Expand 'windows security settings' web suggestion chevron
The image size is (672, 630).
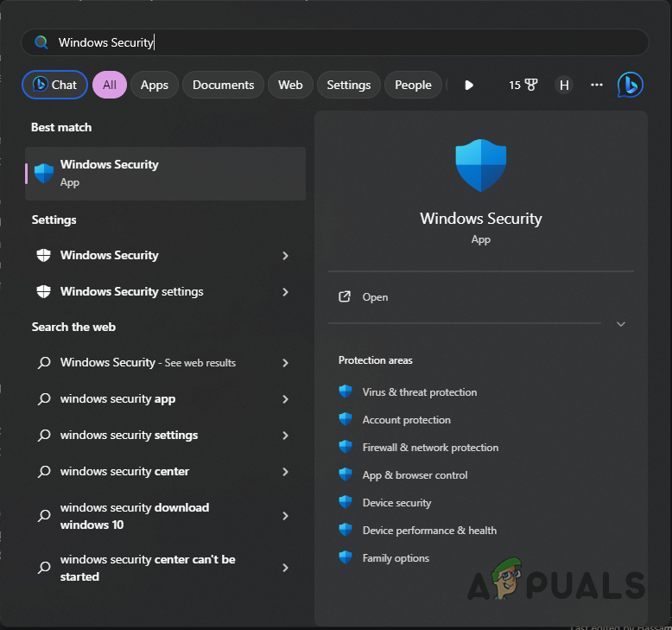coord(285,436)
